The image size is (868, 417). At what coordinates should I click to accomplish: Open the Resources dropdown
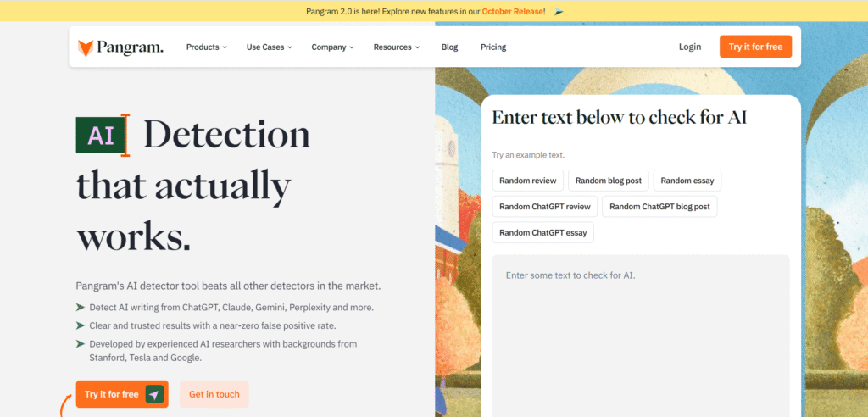pos(396,47)
